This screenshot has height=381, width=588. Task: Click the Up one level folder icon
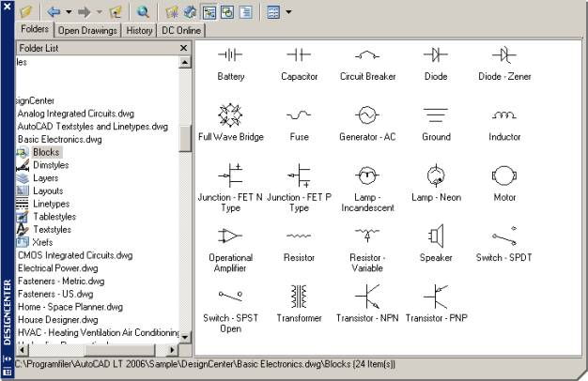click(x=116, y=12)
